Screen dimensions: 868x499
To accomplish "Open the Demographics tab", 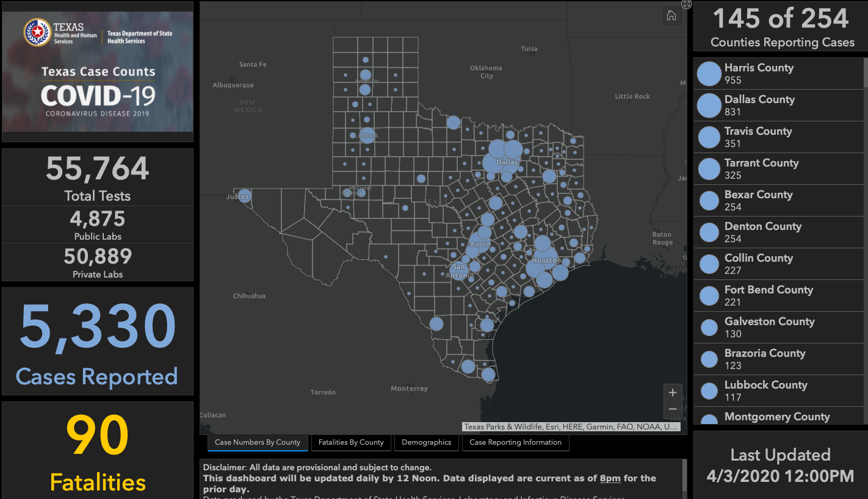I will [x=426, y=442].
